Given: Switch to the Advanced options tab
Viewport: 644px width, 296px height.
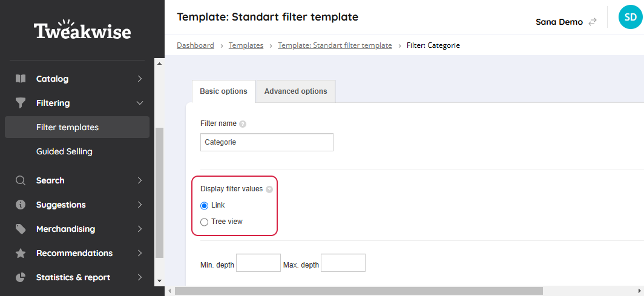Looking at the screenshot, I should [x=296, y=91].
